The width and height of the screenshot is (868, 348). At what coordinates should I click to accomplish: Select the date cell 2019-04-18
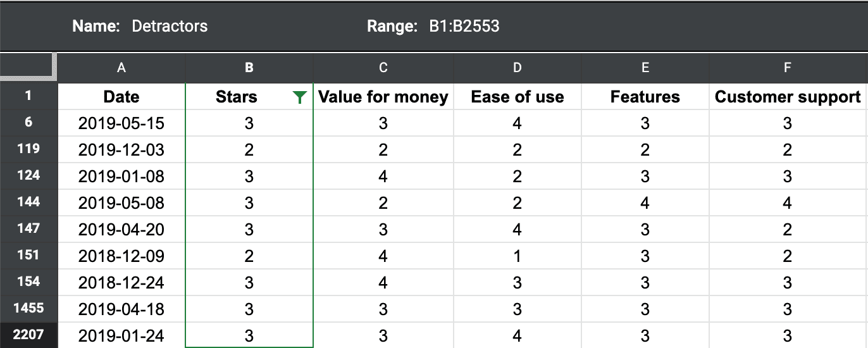coord(121,309)
